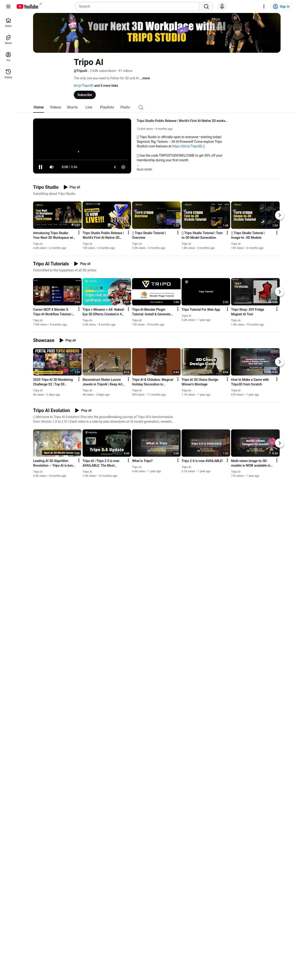The width and height of the screenshot is (297, 980).
Task: Switch to the Videos tab
Action: [56, 107]
